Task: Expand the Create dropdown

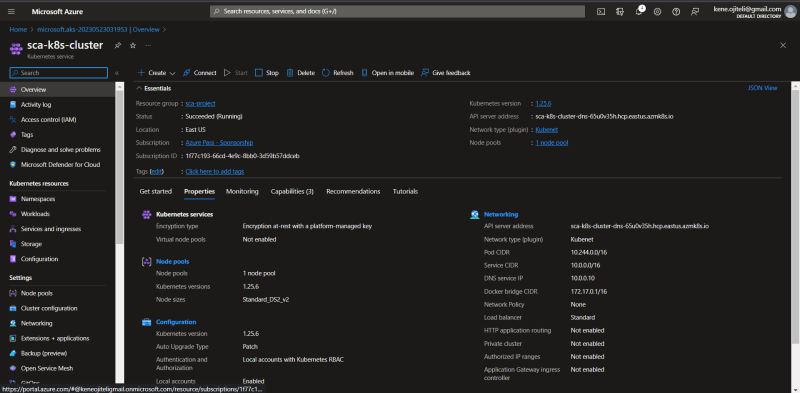Action: click(x=157, y=73)
